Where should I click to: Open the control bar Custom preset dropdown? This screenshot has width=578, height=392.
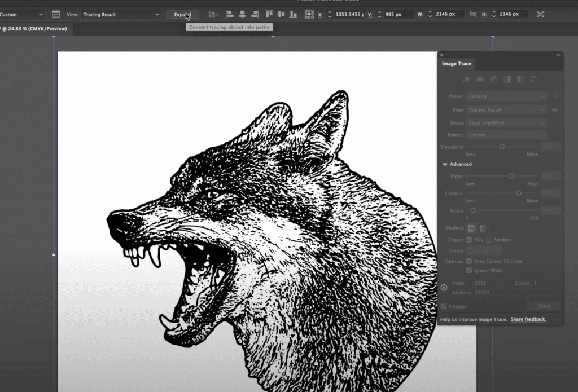[21, 14]
